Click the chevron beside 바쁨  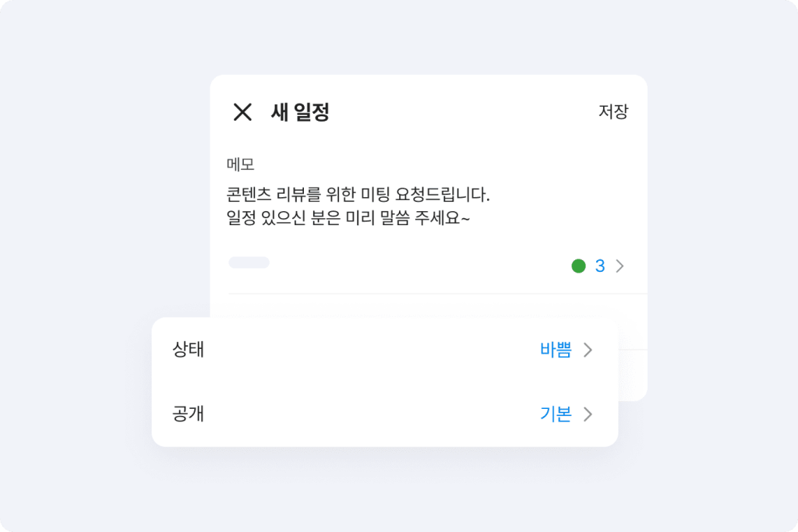588,351
